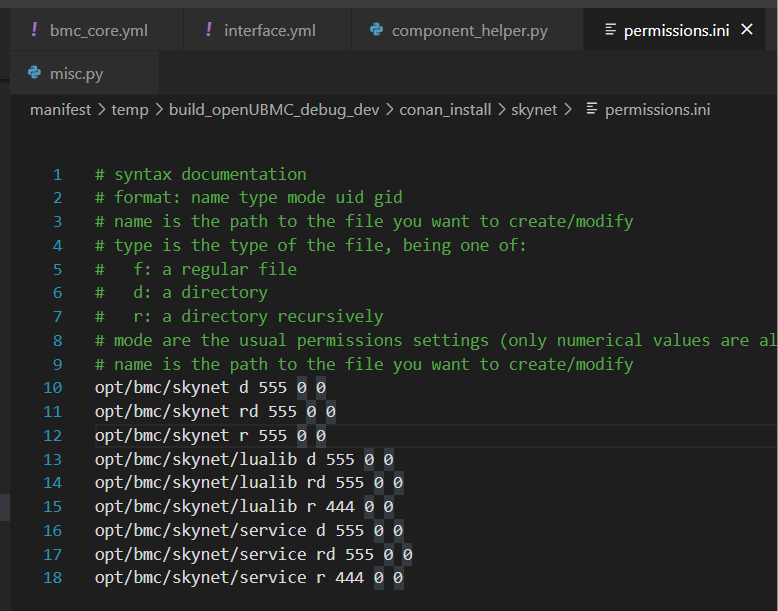This screenshot has width=778, height=611.
Task: Switch to the bmc_core.yml tab
Action: (x=98, y=30)
